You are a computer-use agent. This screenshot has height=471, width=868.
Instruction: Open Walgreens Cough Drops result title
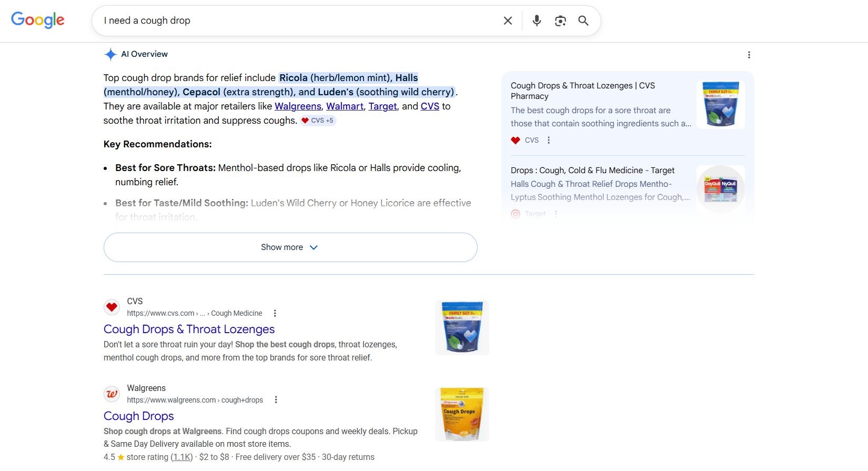pos(138,416)
